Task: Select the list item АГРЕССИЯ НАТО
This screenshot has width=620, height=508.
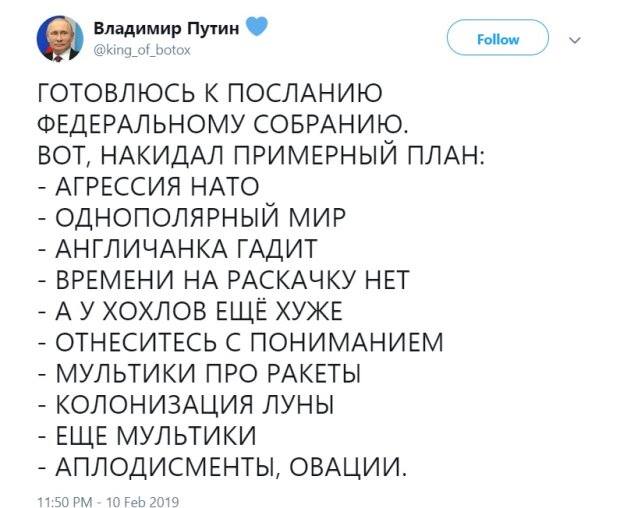Action: point(149,186)
